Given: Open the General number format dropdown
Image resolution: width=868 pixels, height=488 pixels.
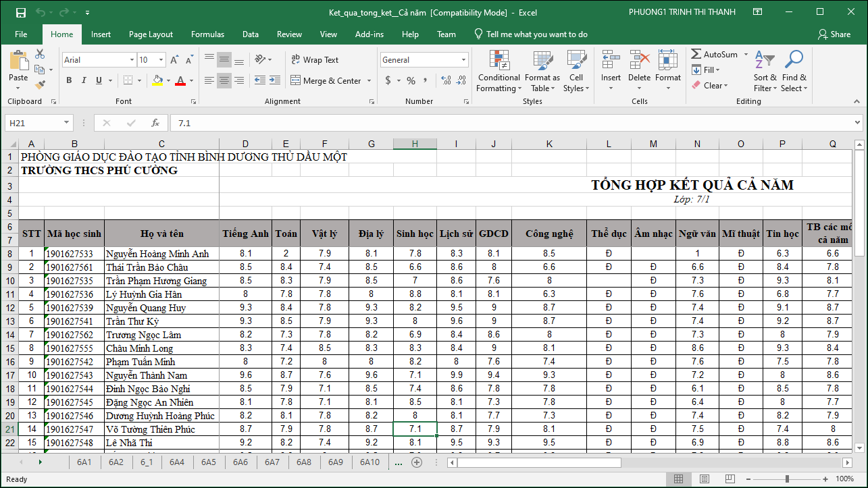Looking at the screenshot, I should tap(463, 60).
